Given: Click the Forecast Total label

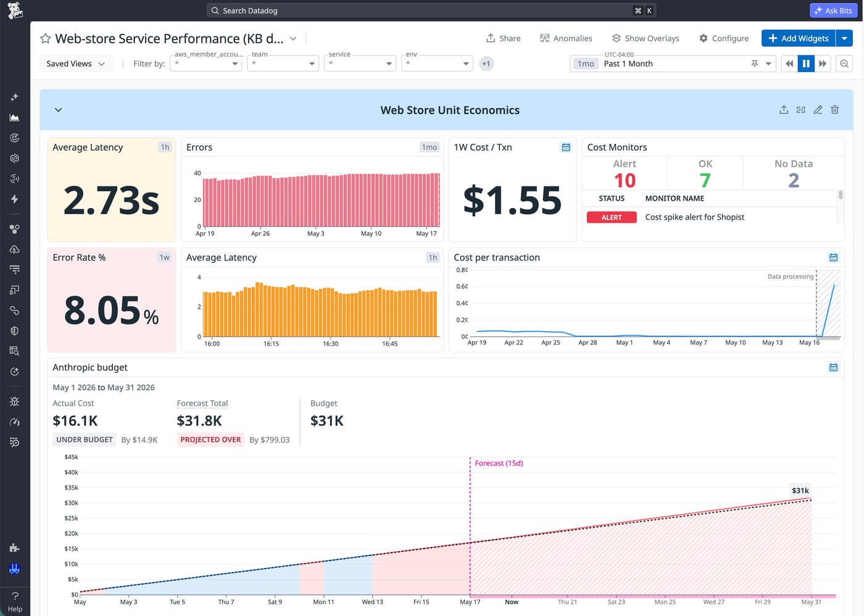Looking at the screenshot, I should click(202, 403).
